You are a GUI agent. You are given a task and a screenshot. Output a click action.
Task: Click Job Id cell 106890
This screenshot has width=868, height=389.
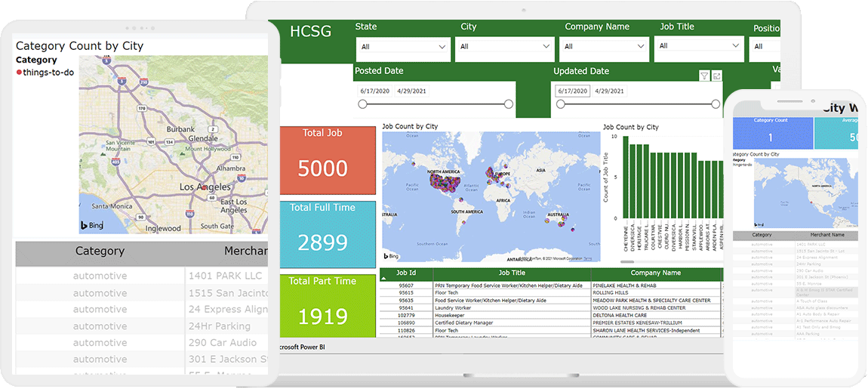click(406, 323)
